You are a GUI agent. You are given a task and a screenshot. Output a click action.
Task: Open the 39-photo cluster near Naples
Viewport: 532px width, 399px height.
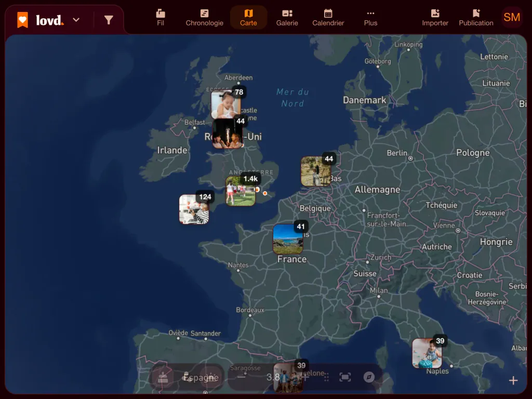click(427, 353)
